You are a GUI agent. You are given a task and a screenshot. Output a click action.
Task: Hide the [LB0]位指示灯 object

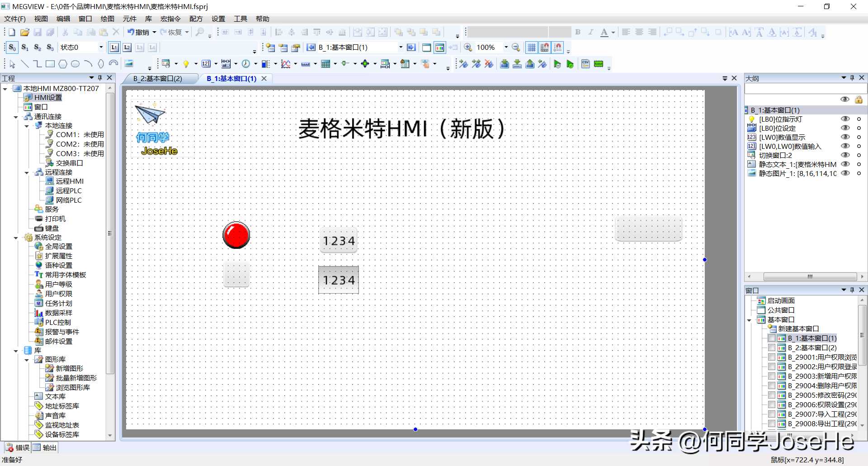[x=844, y=119]
